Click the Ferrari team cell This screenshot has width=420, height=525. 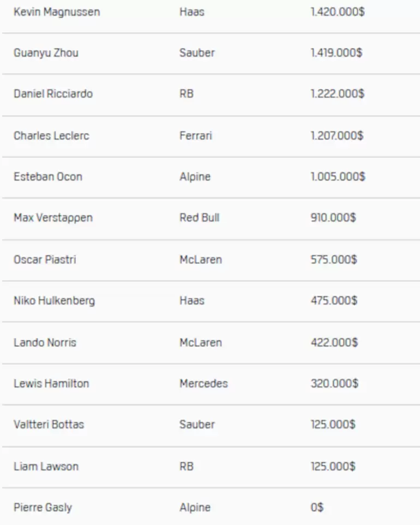tap(195, 135)
